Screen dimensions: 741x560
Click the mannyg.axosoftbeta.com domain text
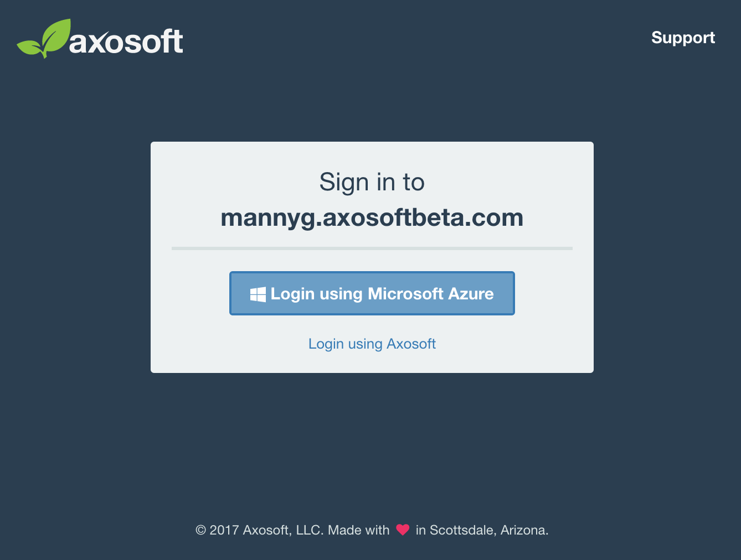[x=372, y=217]
